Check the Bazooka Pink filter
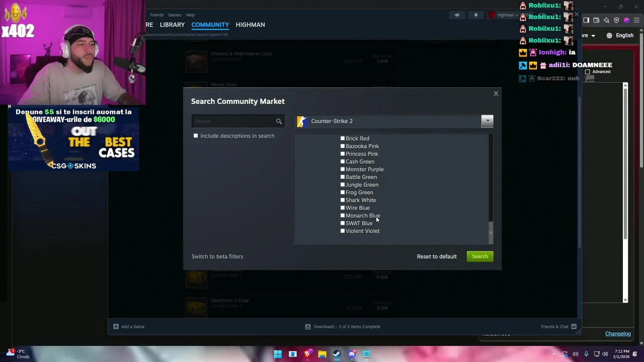Viewport: 644px width, 362px height. pyautogui.click(x=343, y=146)
